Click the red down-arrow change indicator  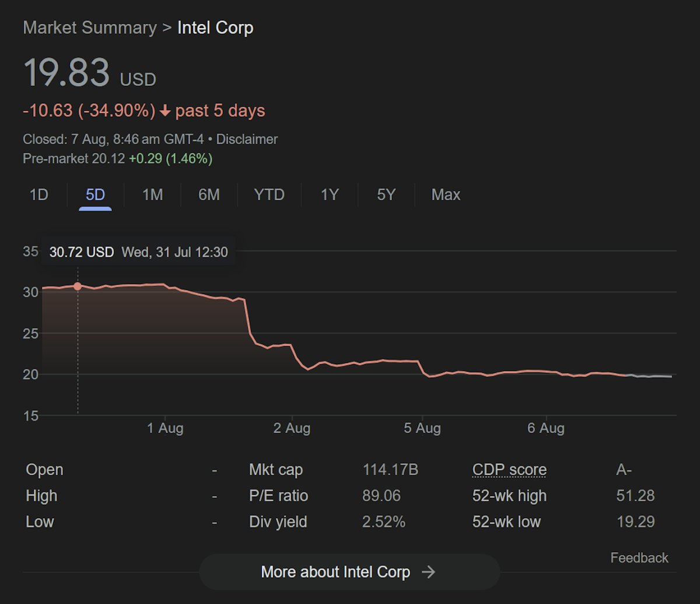click(x=165, y=111)
